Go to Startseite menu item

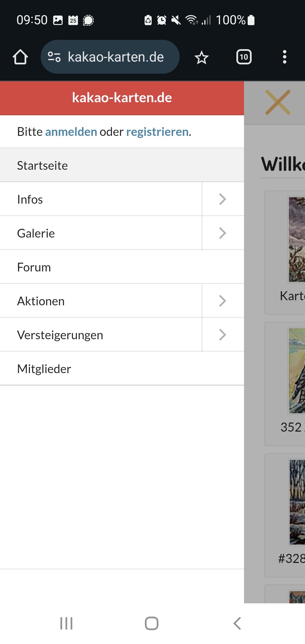pyautogui.click(x=42, y=166)
